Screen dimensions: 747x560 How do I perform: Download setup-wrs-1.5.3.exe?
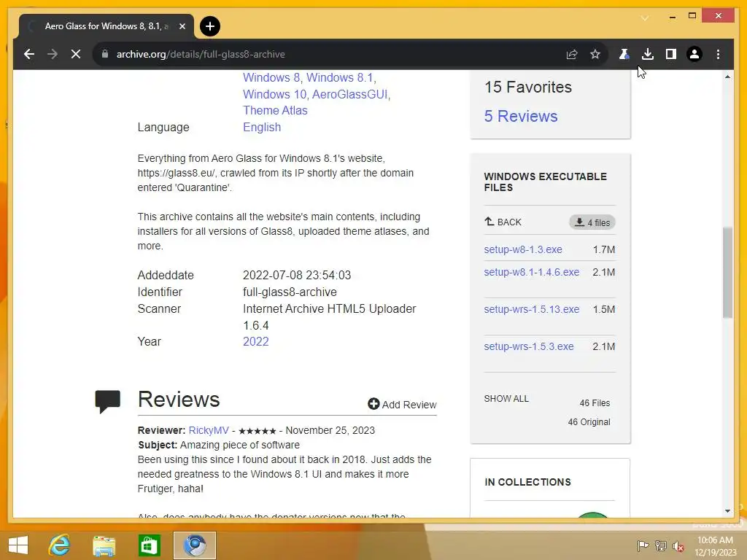[x=528, y=346]
